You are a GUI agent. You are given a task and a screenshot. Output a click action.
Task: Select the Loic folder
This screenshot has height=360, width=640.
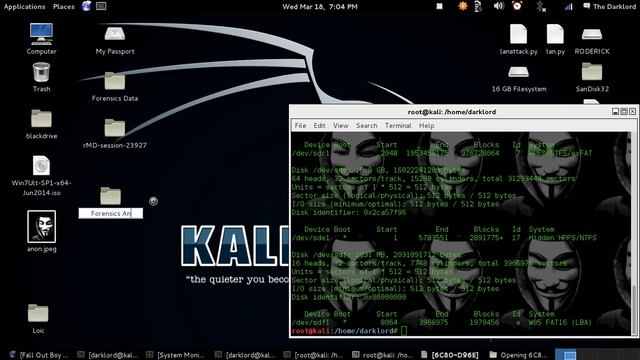[38, 313]
